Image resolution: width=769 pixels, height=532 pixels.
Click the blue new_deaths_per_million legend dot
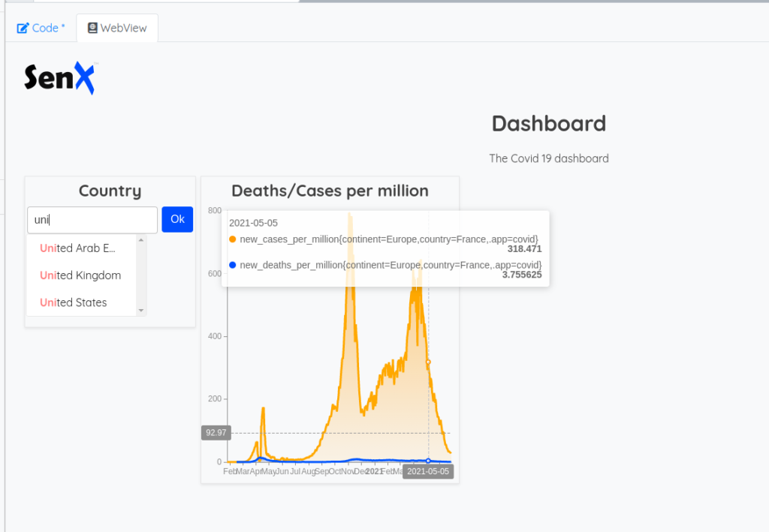pyautogui.click(x=233, y=265)
